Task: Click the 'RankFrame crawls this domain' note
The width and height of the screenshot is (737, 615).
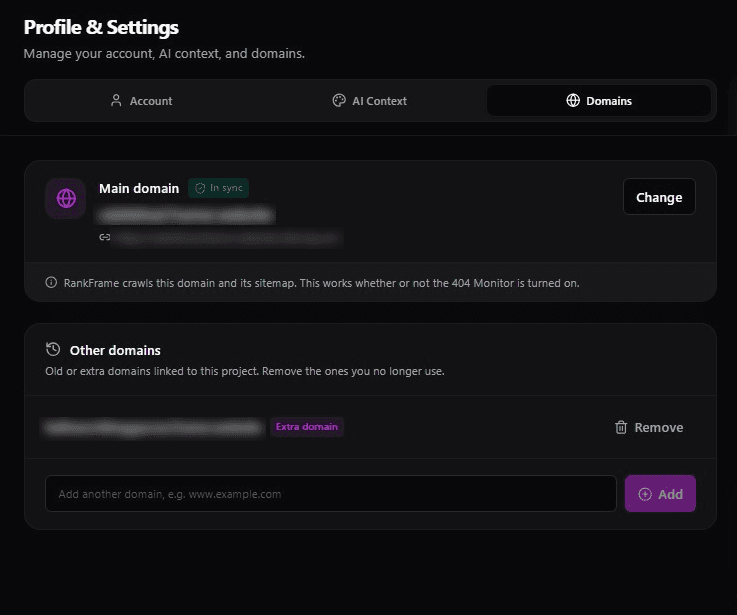Action: point(321,283)
